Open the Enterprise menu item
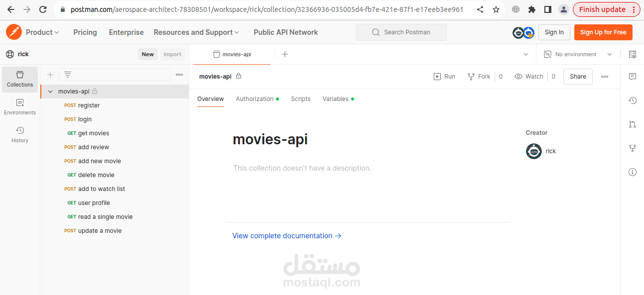This screenshot has height=295, width=644. point(127,32)
